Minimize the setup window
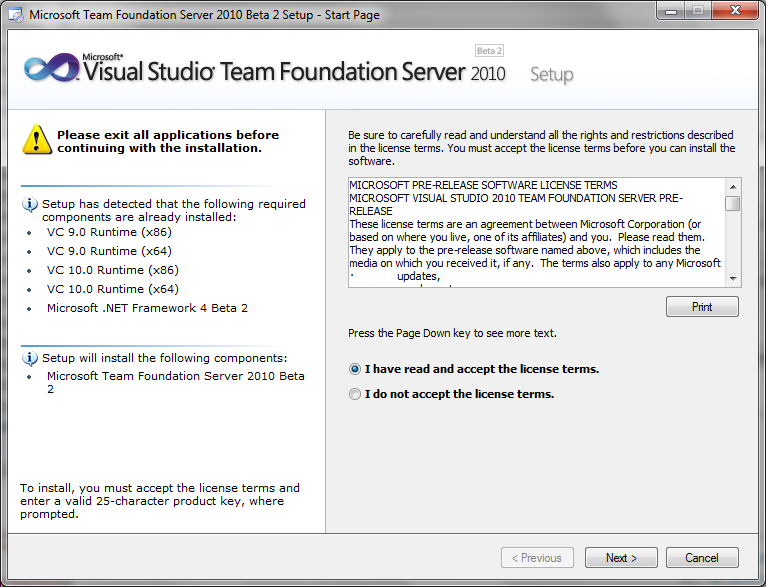The image size is (766, 587). tap(671, 11)
